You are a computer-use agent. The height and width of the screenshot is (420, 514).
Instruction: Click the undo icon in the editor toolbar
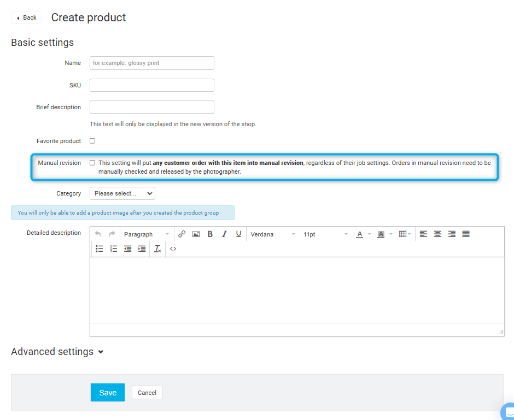point(98,234)
